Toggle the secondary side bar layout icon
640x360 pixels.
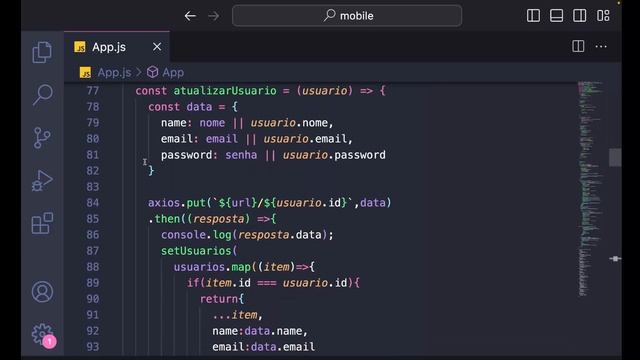point(580,16)
